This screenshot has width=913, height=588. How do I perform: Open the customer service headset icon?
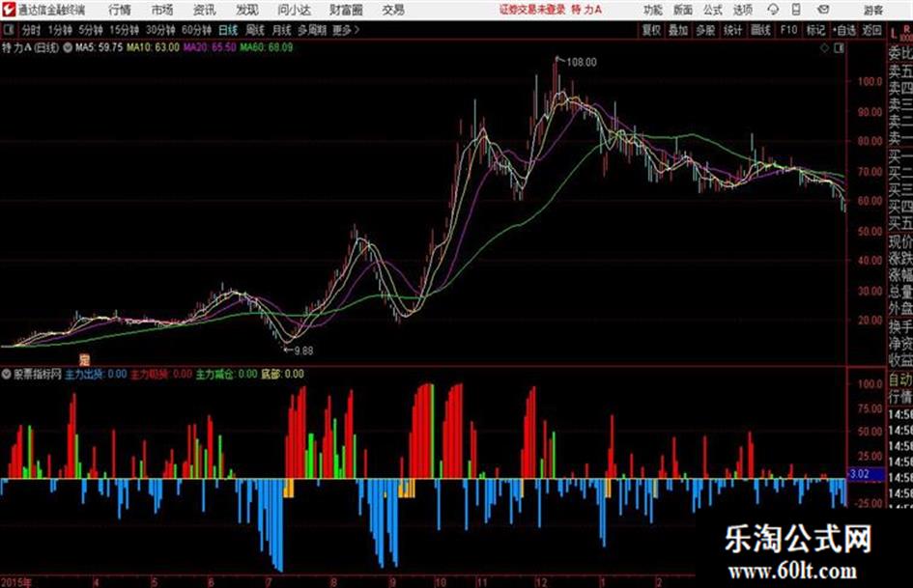click(773, 10)
